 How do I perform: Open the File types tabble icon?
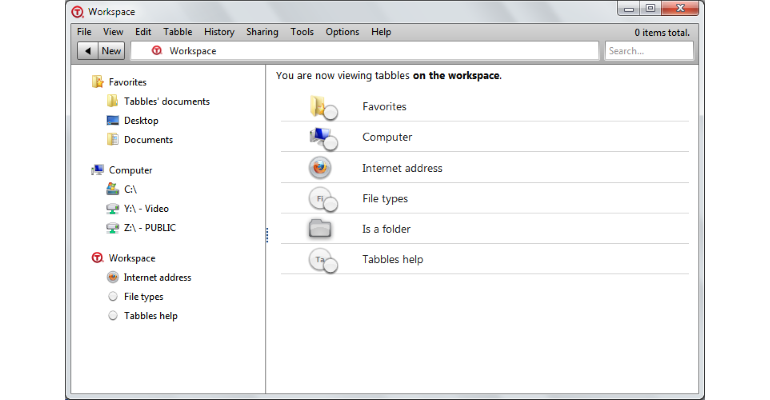[323, 199]
